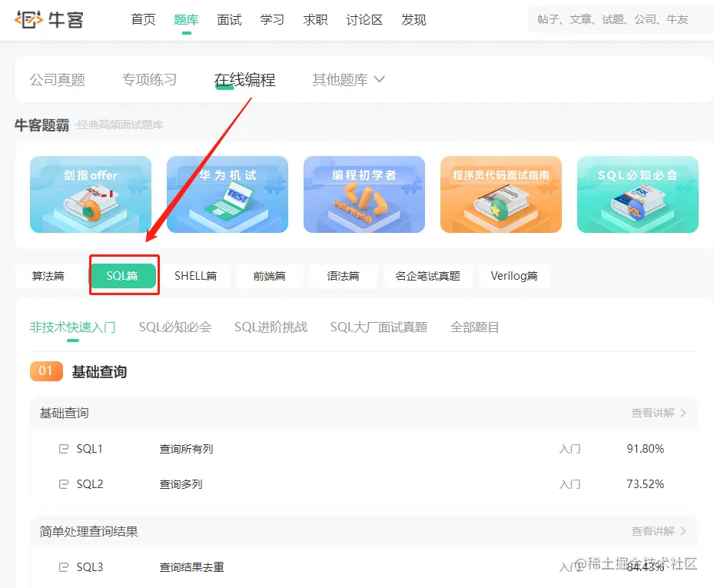The height and width of the screenshot is (588, 714).
Task: Open 学习 in top navigation
Action: coord(272,19)
